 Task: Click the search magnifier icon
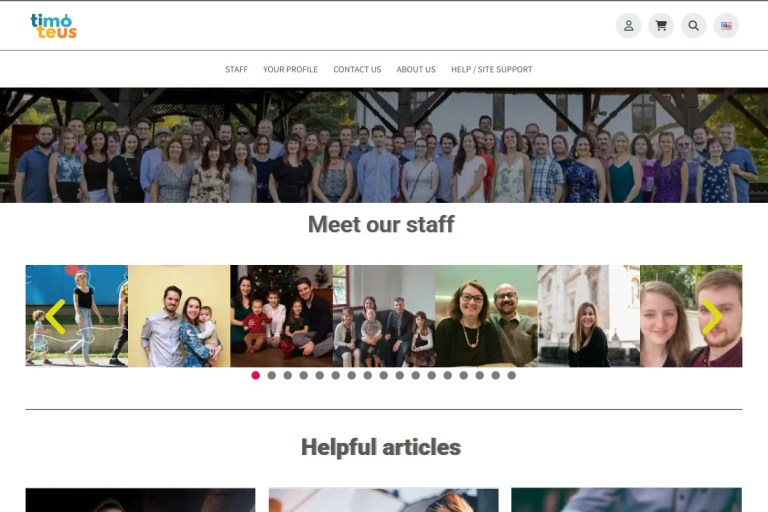pos(694,25)
